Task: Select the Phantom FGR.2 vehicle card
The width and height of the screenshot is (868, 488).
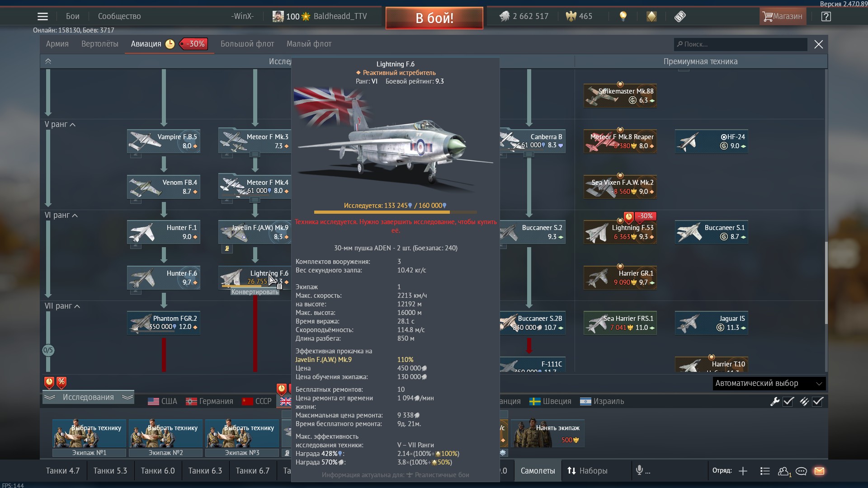Action: click(x=164, y=323)
